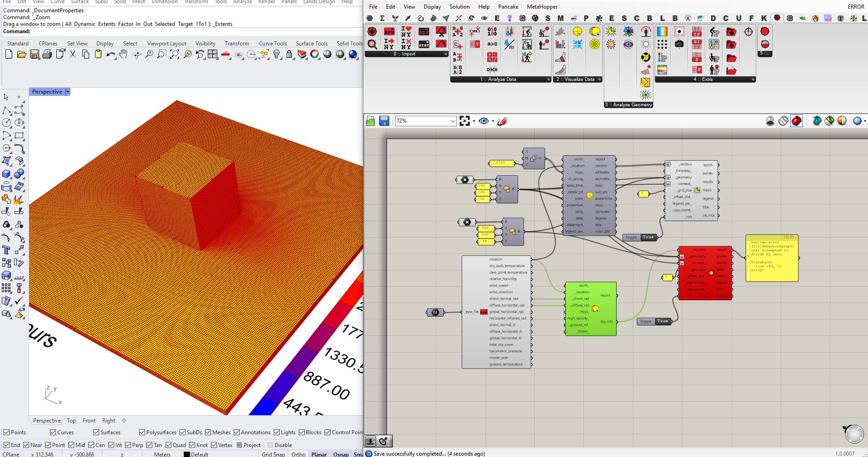The width and height of the screenshot is (868, 457).
Task: Click the zoom extents canvas icon
Action: (464, 121)
